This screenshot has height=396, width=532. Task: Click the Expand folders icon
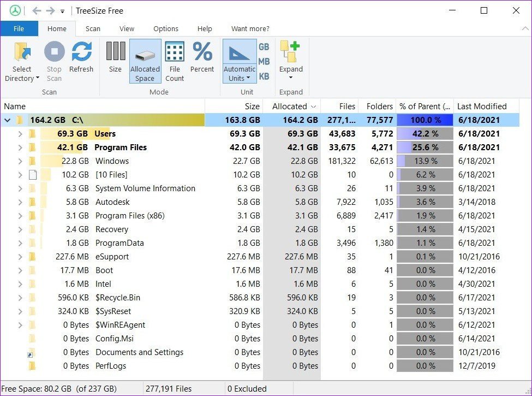pos(290,52)
